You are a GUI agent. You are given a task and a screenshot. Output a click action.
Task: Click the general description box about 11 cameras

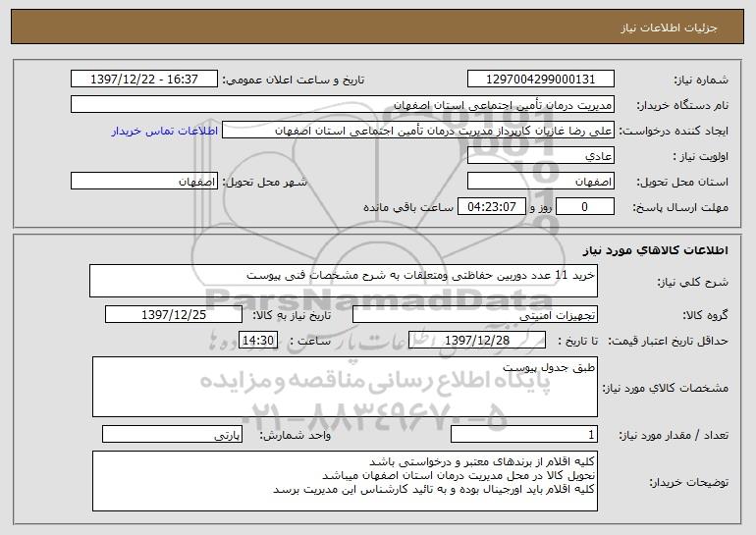coord(344,281)
